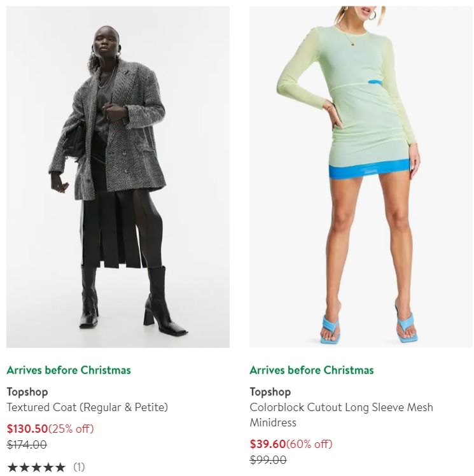Click the crossed-out $174.00 original price
This screenshot has width=474, height=476.
27,445
